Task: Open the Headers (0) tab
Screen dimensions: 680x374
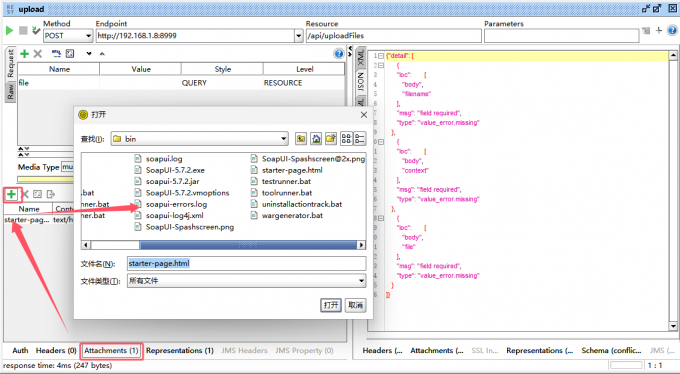Action: [x=56, y=350]
